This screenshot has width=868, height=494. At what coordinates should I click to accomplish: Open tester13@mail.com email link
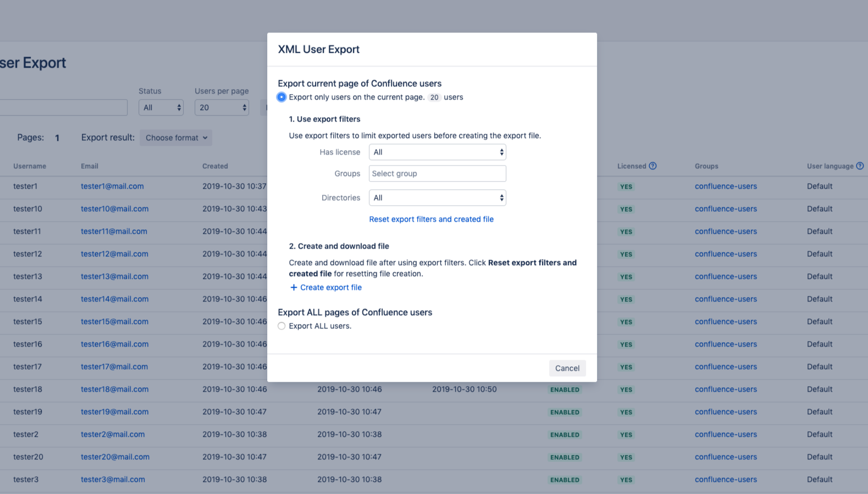click(114, 276)
